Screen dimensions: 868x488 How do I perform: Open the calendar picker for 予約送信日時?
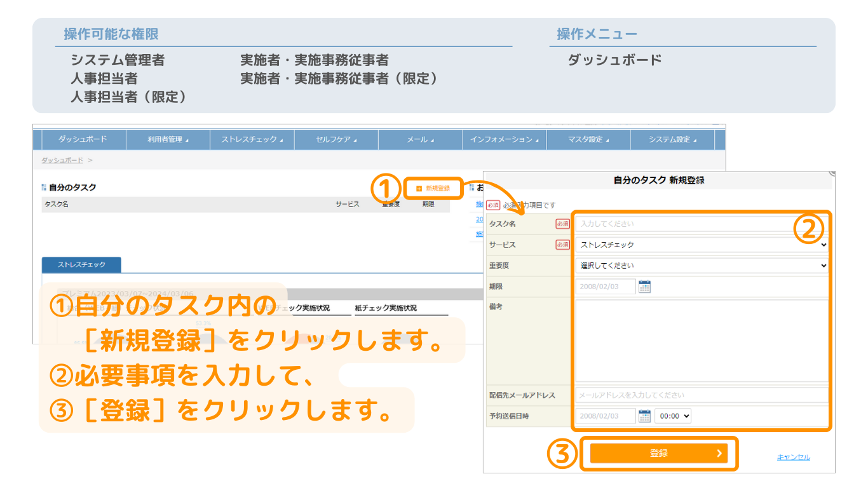point(644,416)
